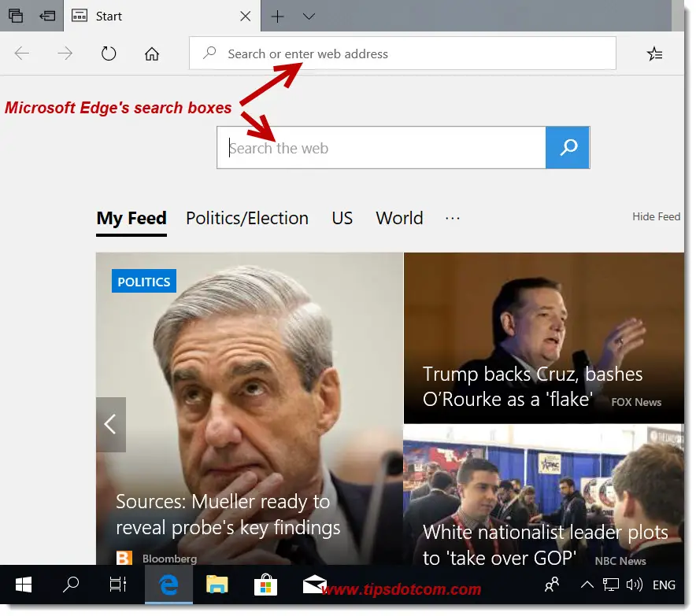Image resolution: width=696 pixels, height=616 pixels.
Task: Open the Mail app from taskbar
Action: (314, 585)
